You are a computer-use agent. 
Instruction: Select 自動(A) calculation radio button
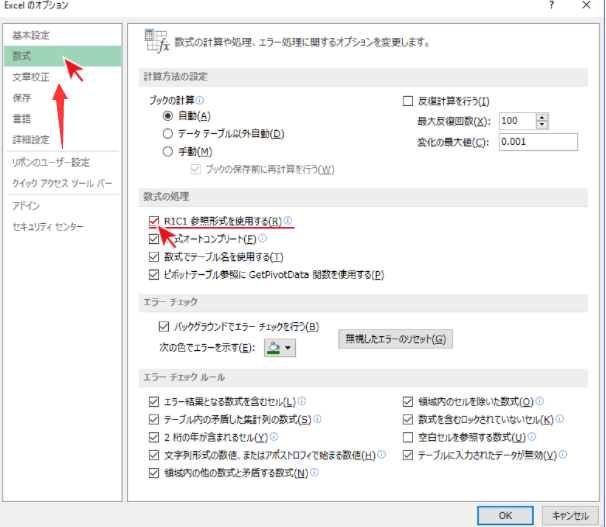click(167, 116)
